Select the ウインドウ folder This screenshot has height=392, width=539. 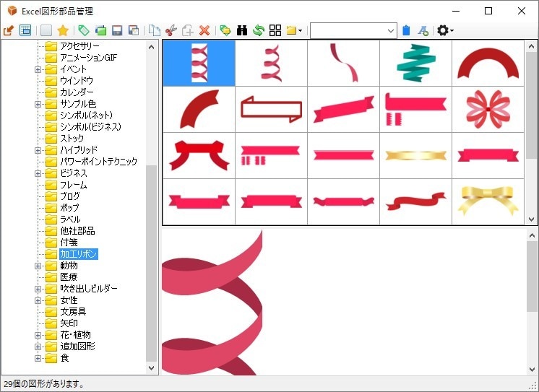pos(77,81)
